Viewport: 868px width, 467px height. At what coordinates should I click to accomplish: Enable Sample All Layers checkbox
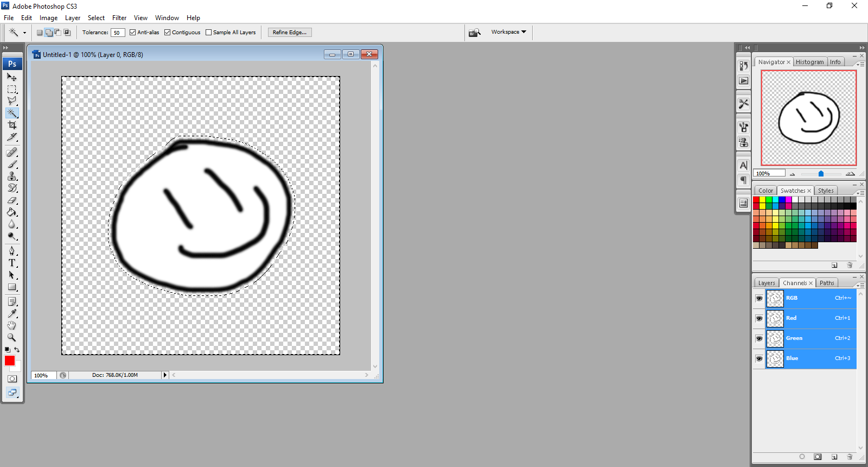(208, 33)
